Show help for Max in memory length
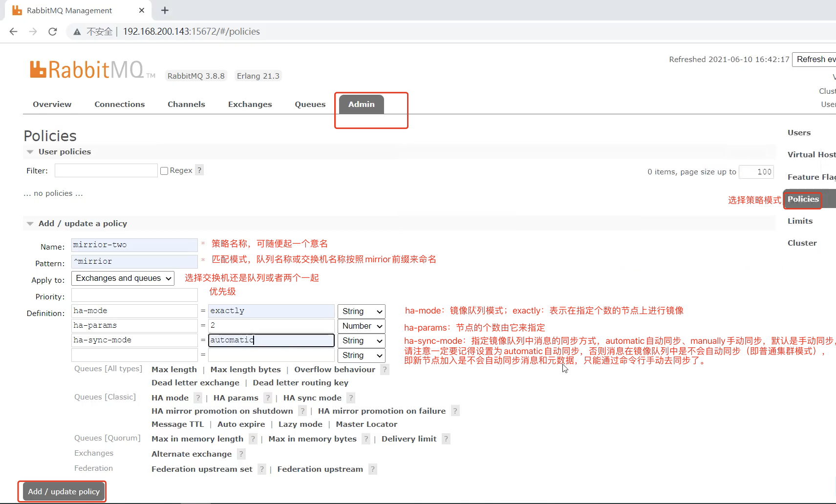Screen dimensions: 836x504 253,439
